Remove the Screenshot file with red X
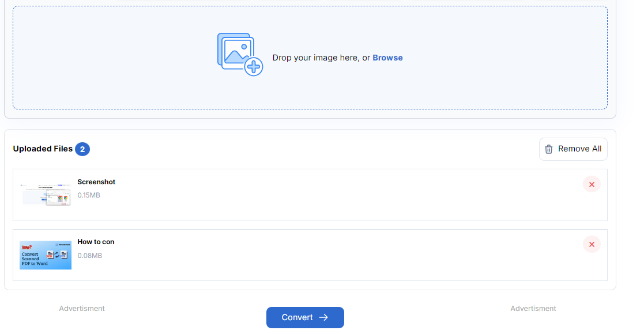Image resolution: width=644 pixels, height=334 pixels. click(x=592, y=185)
